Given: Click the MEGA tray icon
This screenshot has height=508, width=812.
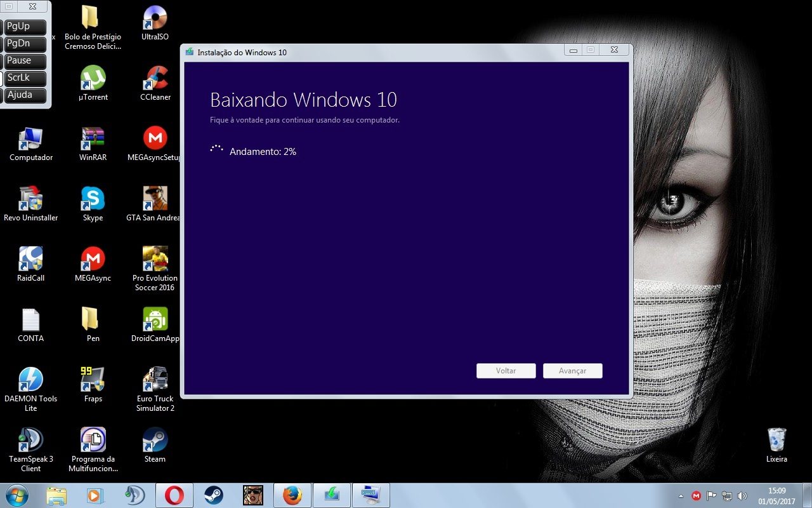Looking at the screenshot, I should point(696,496).
